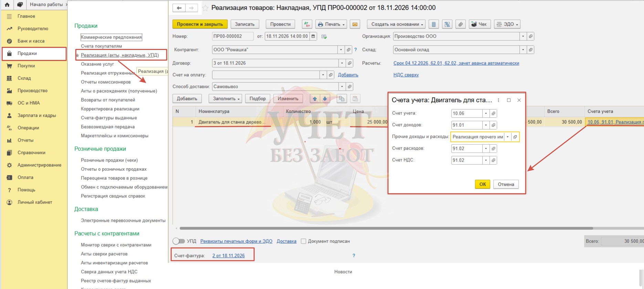Add document to favorites star
The height and width of the screenshot is (289, 644).
coord(205,8)
